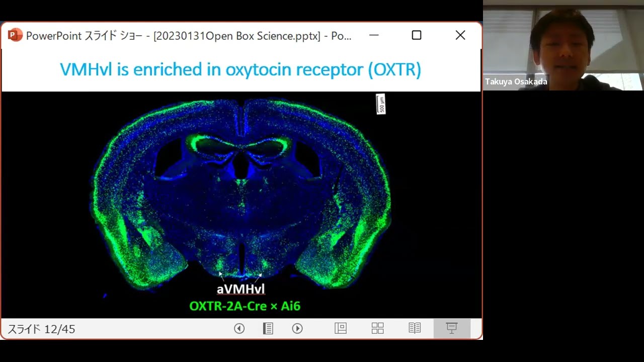Switch to Normal view icon
This screenshot has height=362, width=644.
click(x=341, y=329)
